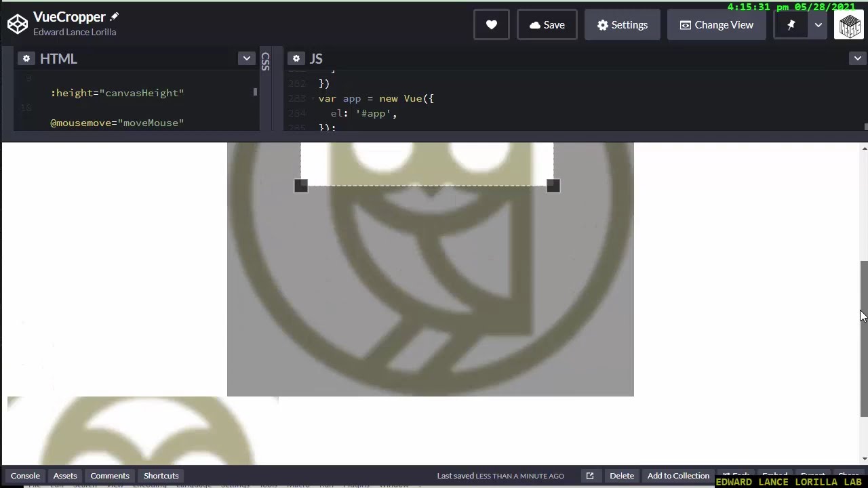This screenshot has height=488, width=868.
Task: Save the pen
Action: 547,25
